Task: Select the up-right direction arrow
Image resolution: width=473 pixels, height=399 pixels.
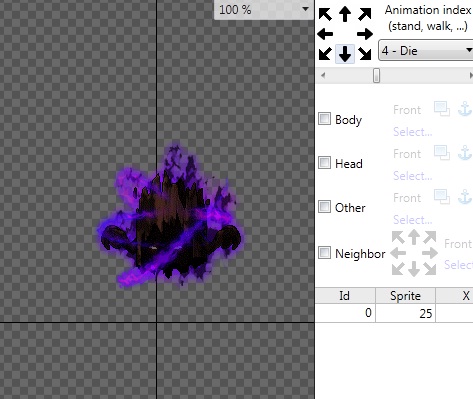Action: point(365,14)
